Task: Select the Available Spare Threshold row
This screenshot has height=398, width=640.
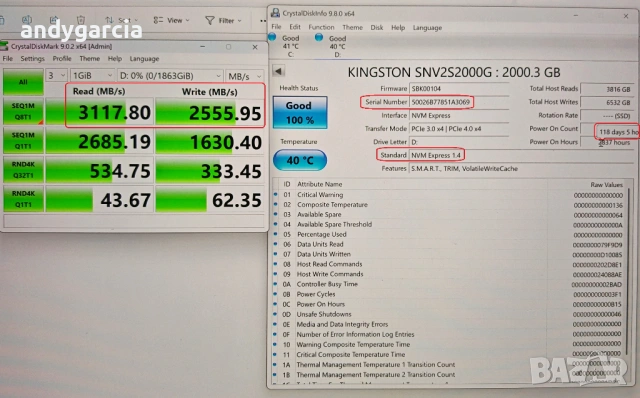Action: pyautogui.click(x=449, y=225)
